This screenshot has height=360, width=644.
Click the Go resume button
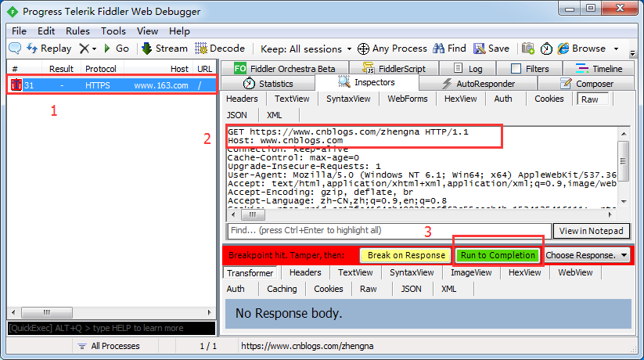(108, 49)
